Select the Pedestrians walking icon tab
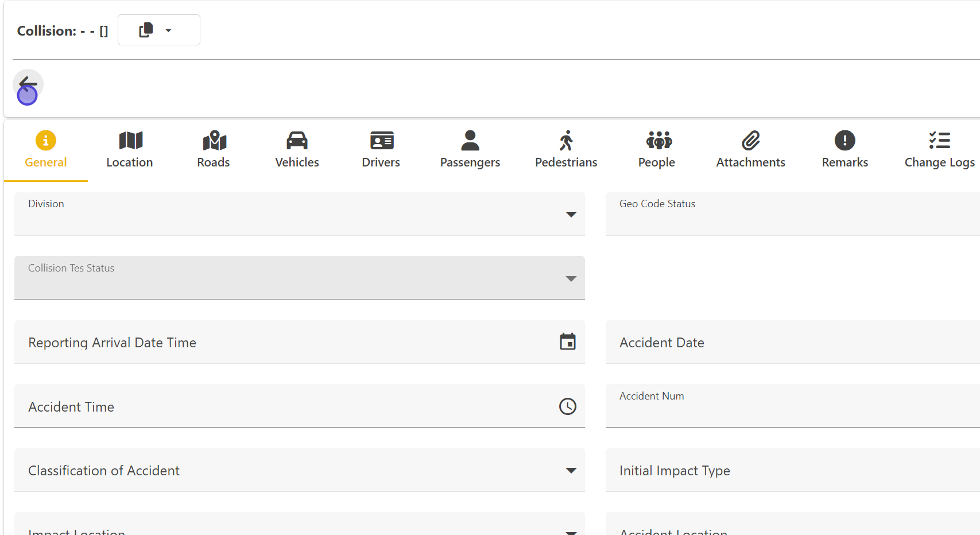This screenshot has width=980, height=535. point(566,150)
